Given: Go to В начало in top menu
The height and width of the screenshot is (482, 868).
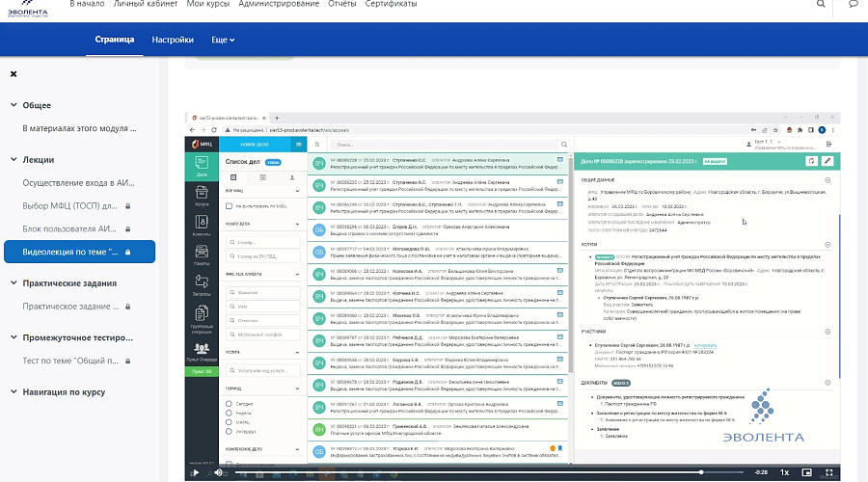Looking at the screenshot, I should [x=87, y=4].
